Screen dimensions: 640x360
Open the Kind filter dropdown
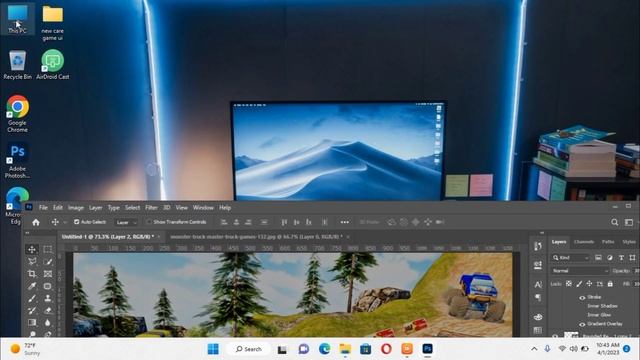point(571,258)
